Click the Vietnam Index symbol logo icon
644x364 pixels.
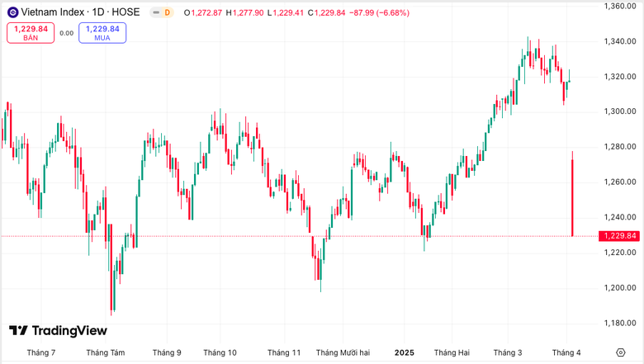[12, 12]
